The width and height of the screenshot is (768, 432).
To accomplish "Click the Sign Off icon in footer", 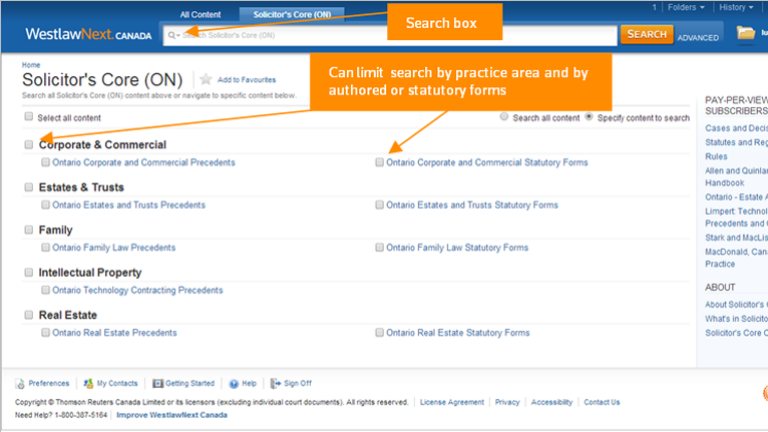I will tap(276, 383).
